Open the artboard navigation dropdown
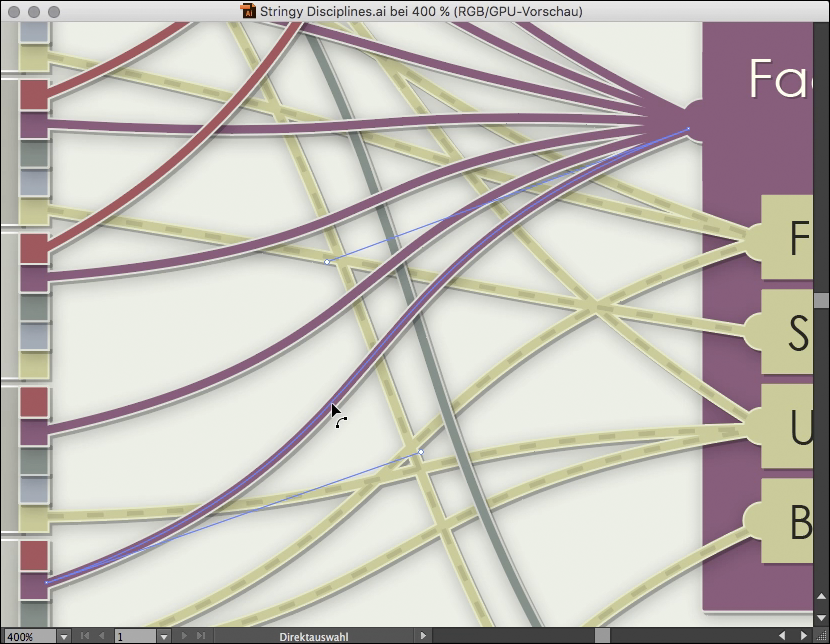The width and height of the screenshot is (830, 644). pyautogui.click(x=164, y=637)
